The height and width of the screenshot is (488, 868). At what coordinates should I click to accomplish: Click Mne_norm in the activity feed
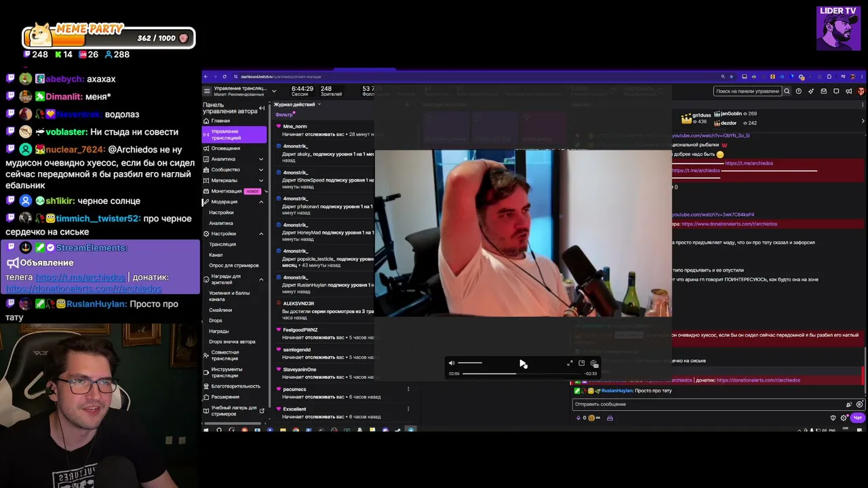pos(295,127)
